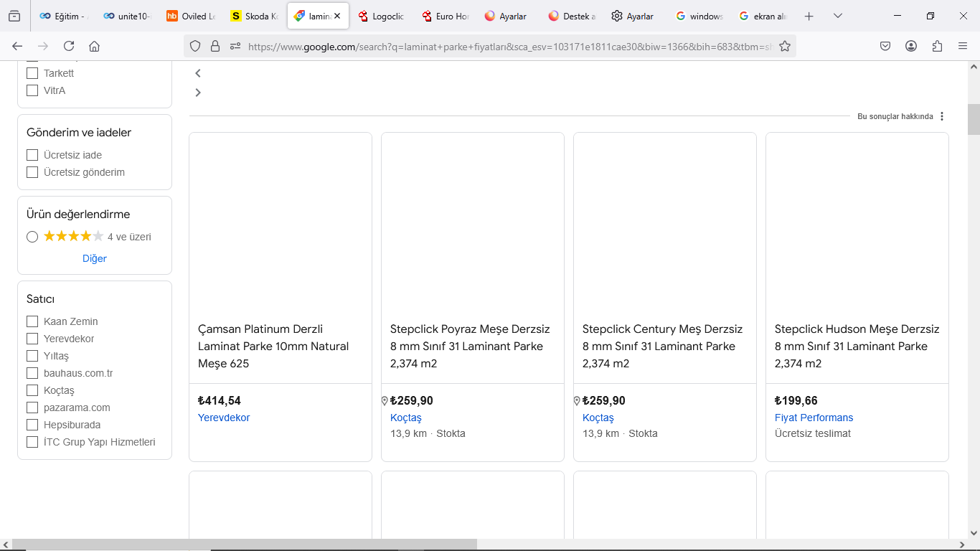Go to the browser home page icon
The width and height of the screenshot is (980, 551).
(x=94, y=46)
